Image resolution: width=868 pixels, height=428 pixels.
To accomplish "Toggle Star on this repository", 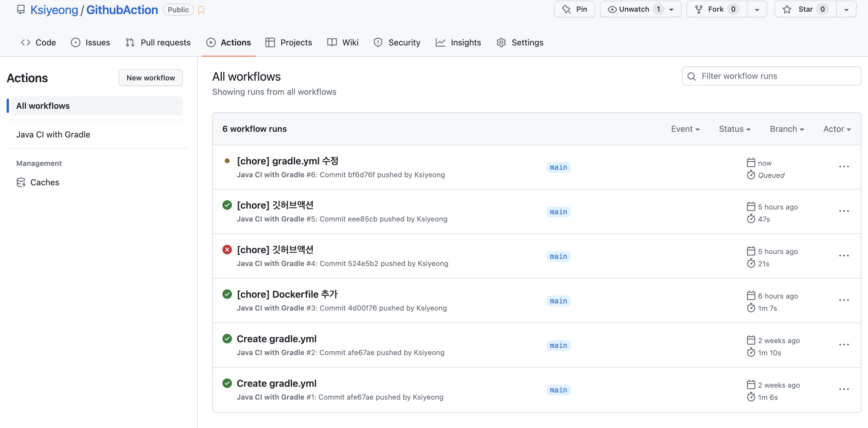I will (805, 9).
